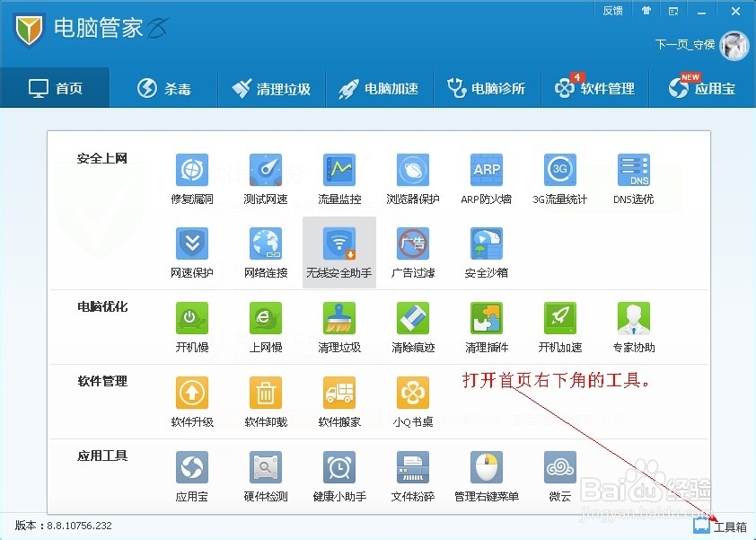The width and height of the screenshot is (756, 540).
Task: Open 清理插件 puzzle tool
Action: point(487,327)
